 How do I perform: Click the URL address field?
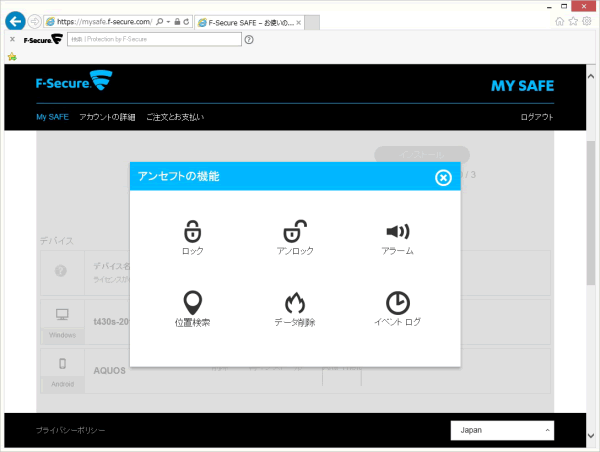(x=104, y=22)
